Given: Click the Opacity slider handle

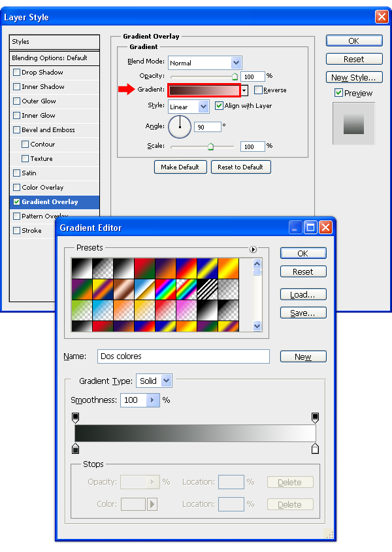Looking at the screenshot, I should (235, 77).
